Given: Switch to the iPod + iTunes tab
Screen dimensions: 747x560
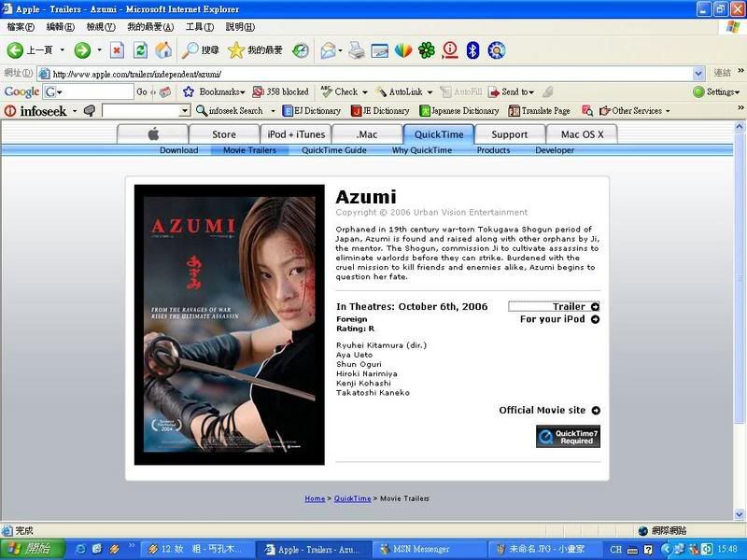Looking at the screenshot, I should click(296, 134).
